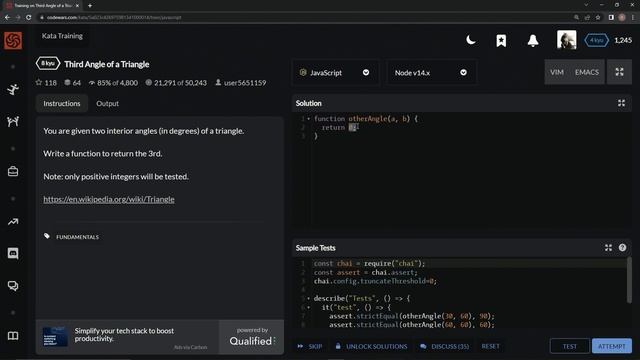Enable EMACS editor mode
This screenshot has height=360, width=640.
point(587,72)
